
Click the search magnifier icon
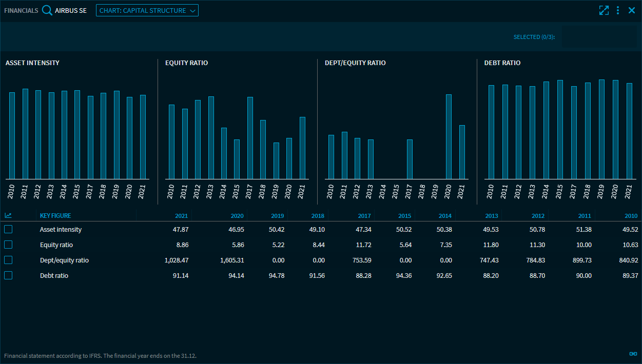pos(47,10)
